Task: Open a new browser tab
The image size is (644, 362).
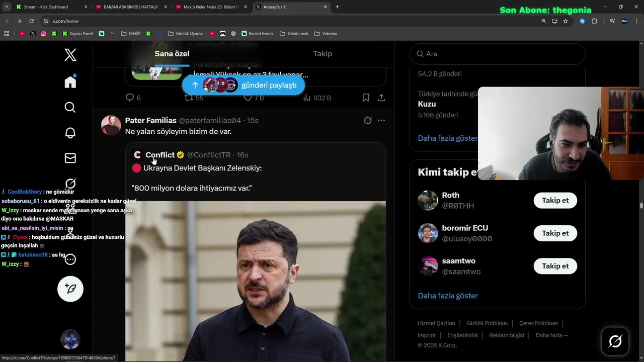Action: point(337,7)
